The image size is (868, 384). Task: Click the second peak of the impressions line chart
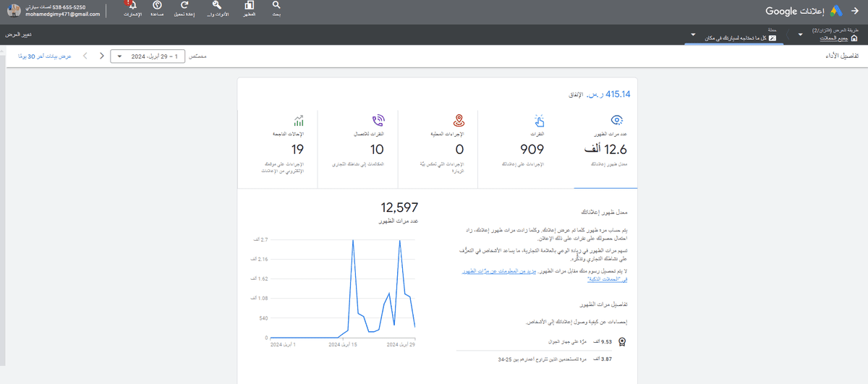point(400,241)
